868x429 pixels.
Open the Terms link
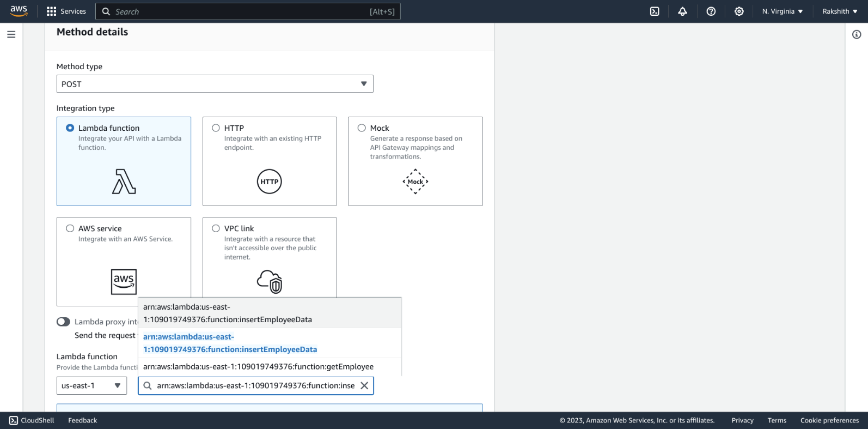[x=777, y=420]
